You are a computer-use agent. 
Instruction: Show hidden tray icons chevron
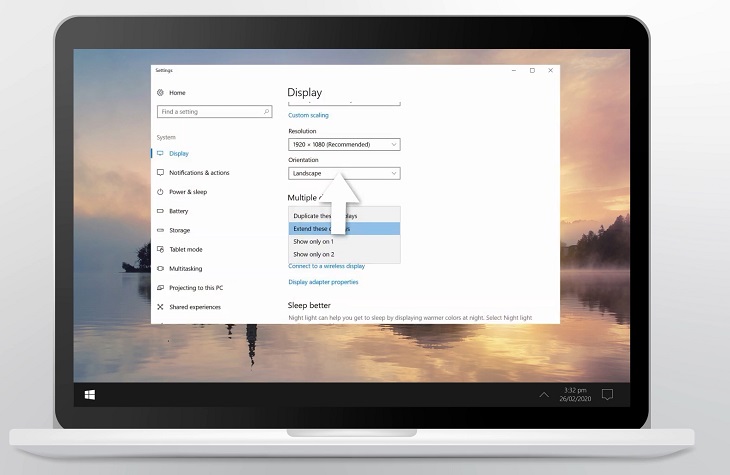click(x=544, y=395)
